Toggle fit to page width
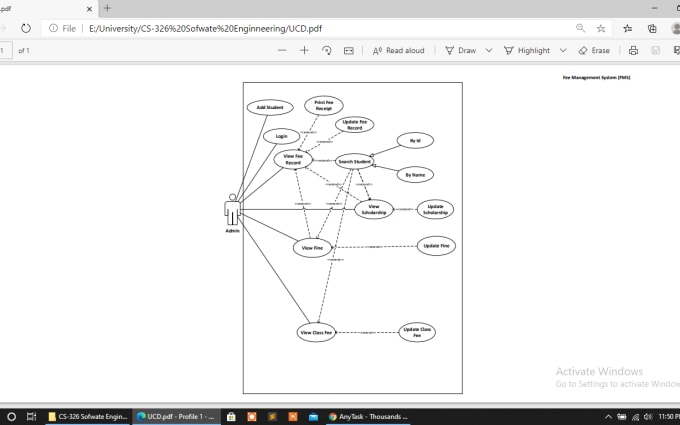The width and height of the screenshot is (680, 425). click(x=349, y=51)
